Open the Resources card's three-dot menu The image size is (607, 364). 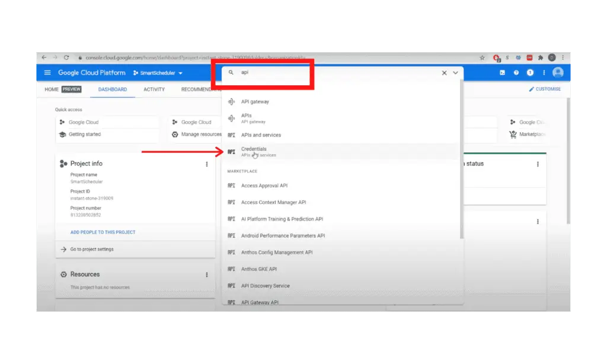[207, 275]
